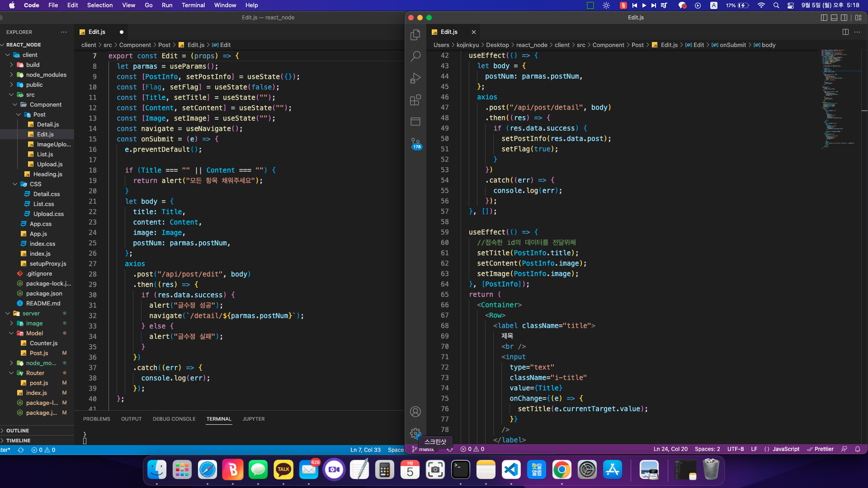This screenshot has height=488, width=868.
Task: Open editor More Actions in right window
Action: coord(857,32)
